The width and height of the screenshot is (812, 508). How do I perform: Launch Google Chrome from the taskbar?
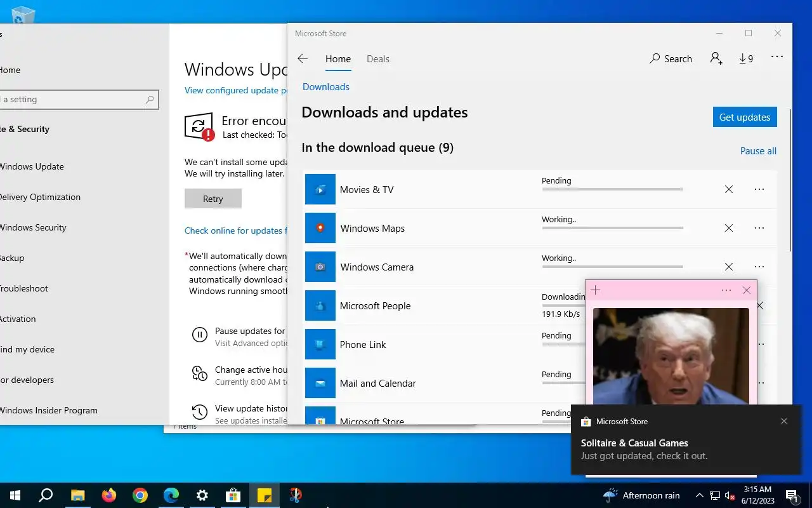[x=140, y=495]
